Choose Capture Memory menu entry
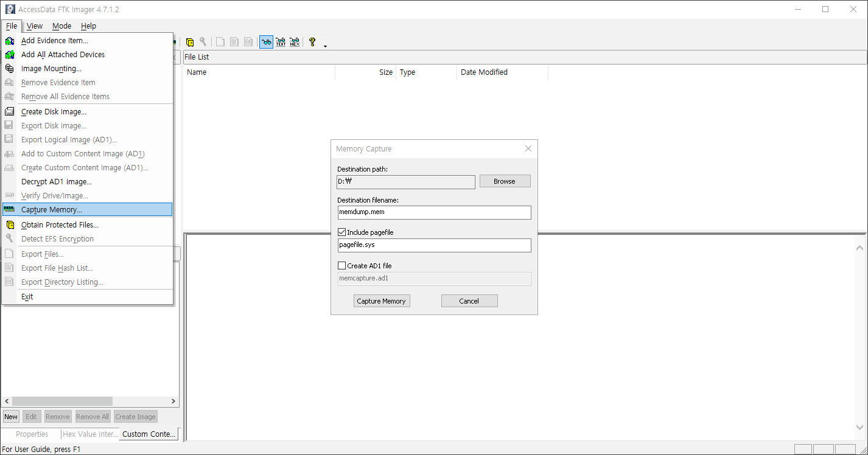 (x=88, y=210)
